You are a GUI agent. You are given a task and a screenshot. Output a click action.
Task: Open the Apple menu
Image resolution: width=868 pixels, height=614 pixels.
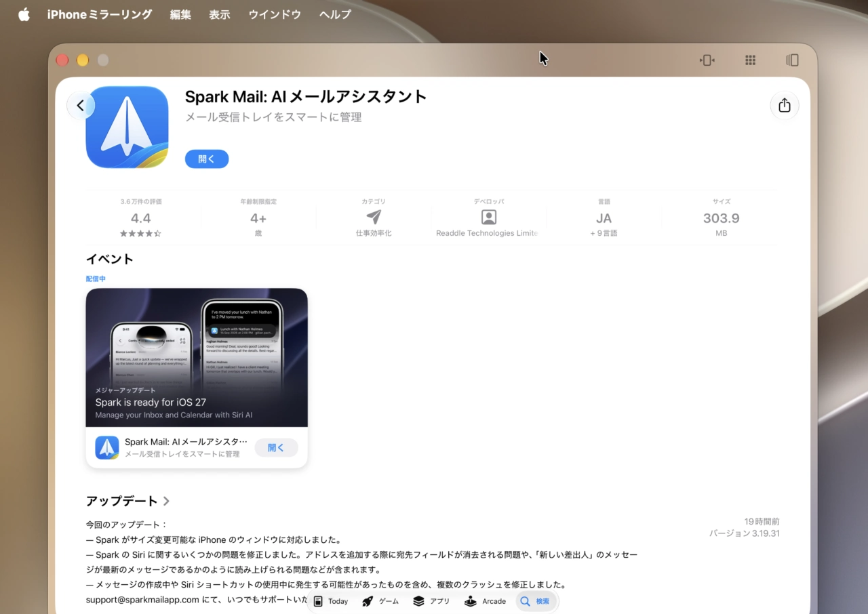tap(24, 14)
